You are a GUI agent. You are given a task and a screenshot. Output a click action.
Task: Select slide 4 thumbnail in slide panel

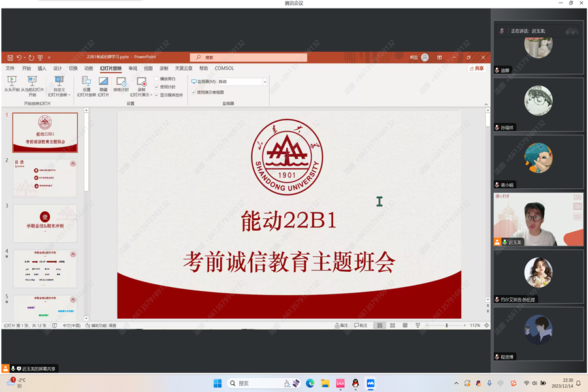45,269
